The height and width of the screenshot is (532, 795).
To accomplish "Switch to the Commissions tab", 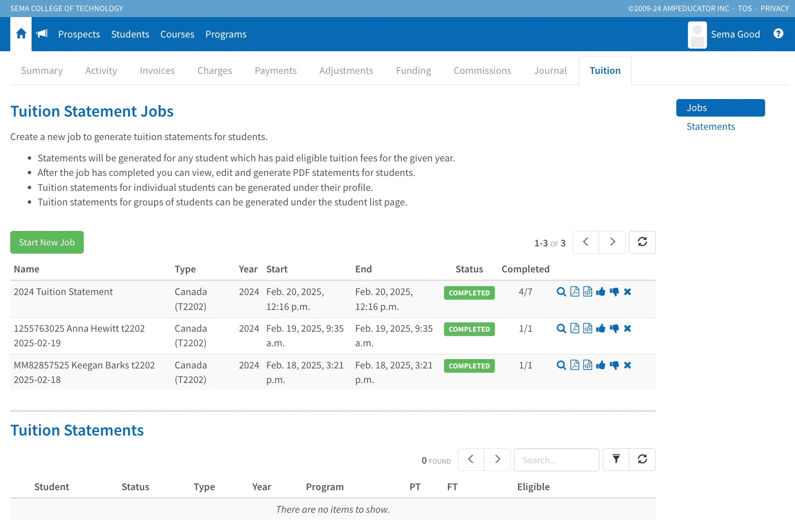I will 482,70.
